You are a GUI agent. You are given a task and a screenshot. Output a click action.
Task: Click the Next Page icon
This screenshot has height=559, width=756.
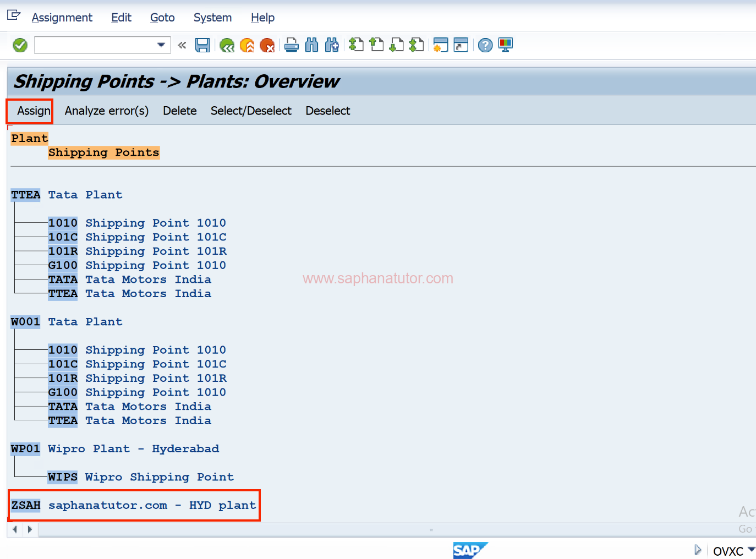click(x=396, y=45)
